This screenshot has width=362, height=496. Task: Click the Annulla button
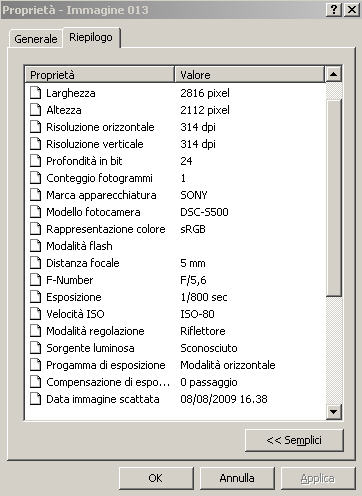[x=237, y=478]
